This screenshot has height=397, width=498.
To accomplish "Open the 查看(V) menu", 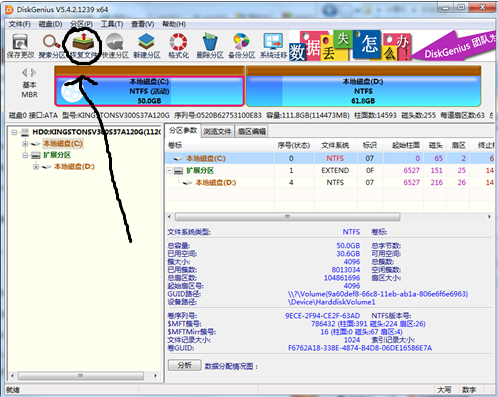I will [x=142, y=24].
